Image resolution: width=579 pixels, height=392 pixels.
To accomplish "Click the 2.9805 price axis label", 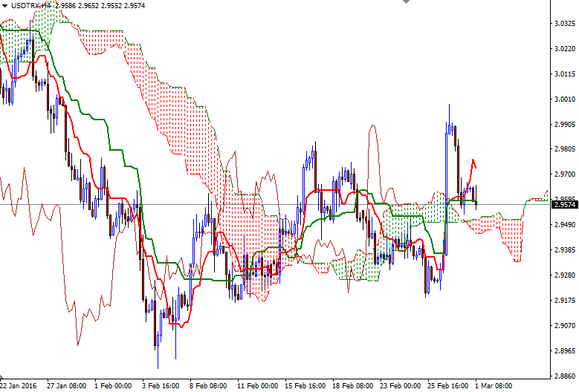I will [x=565, y=149].
